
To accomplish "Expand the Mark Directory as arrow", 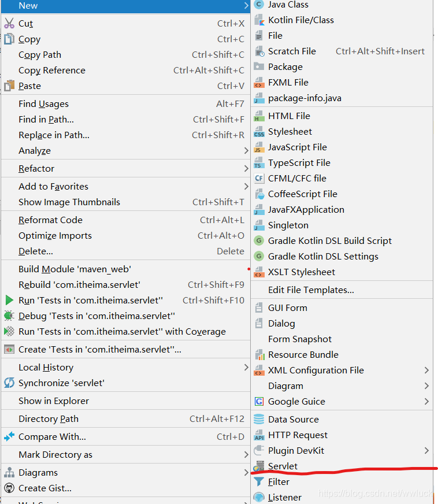I will tap(246, 454).
